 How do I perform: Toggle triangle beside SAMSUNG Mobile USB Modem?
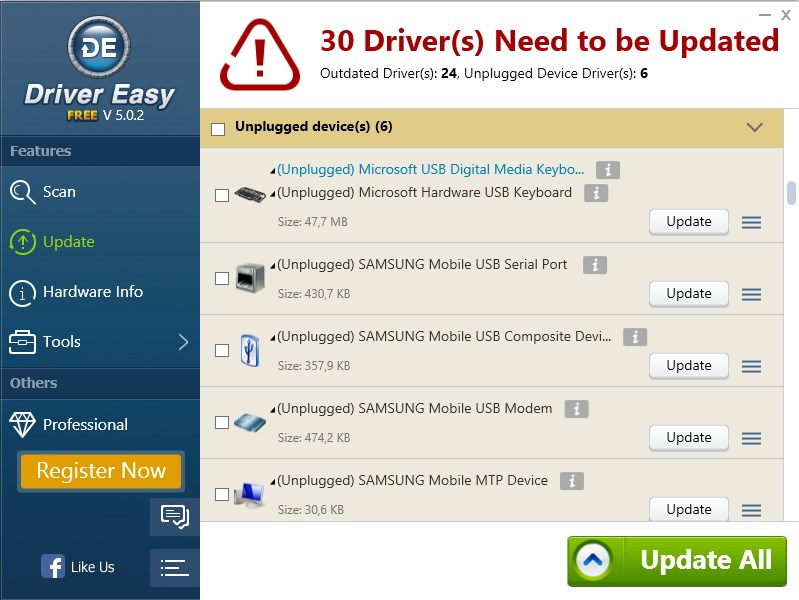(273, 410)
